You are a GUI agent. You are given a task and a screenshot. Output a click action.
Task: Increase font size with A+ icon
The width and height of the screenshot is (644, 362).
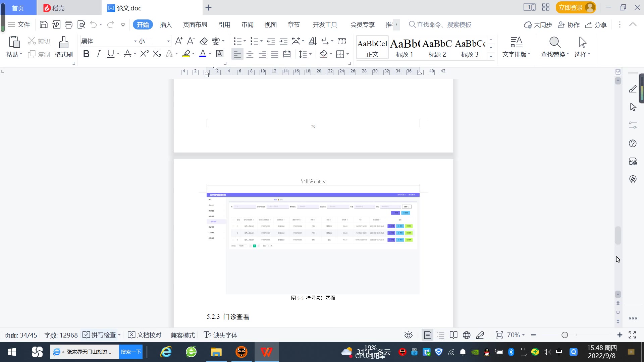[x=179, y=41]
